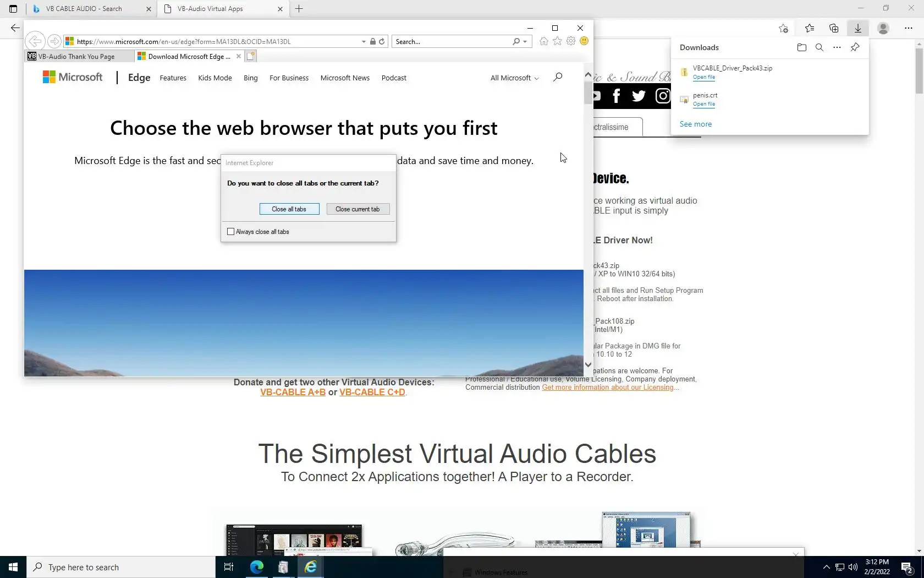Click the Edge profile avatar icon
This screenshot has height=578, width=924.
883,28
